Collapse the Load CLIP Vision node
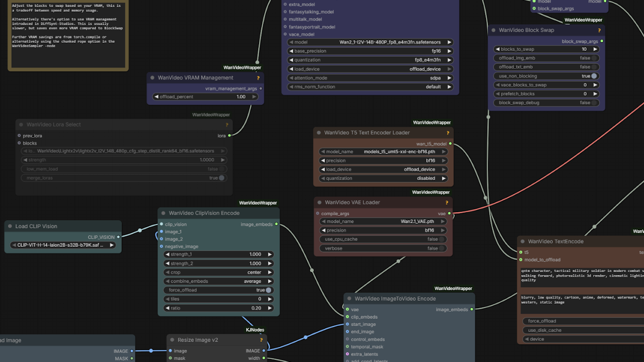The height and width of the screenshot is (362, 644). (10, 226)
